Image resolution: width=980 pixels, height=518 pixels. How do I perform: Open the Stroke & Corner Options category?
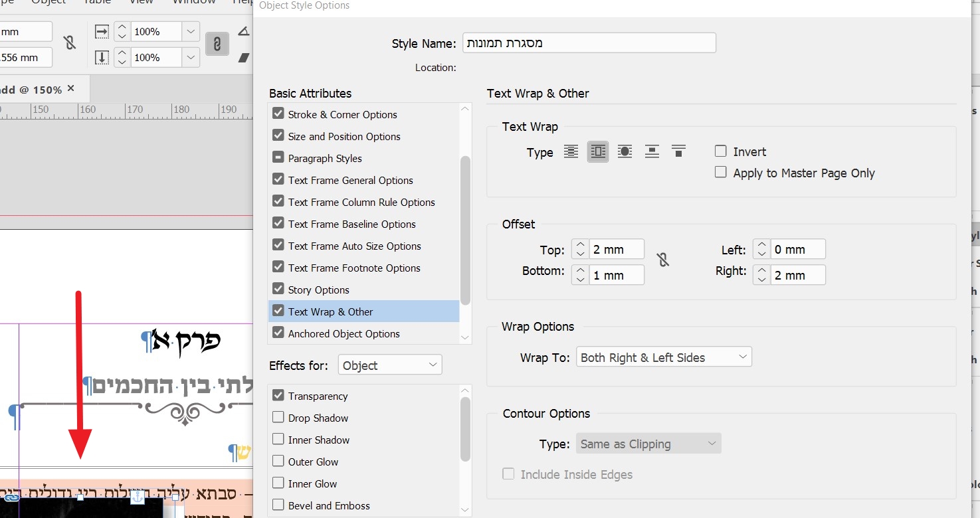(x=342, y=114)
